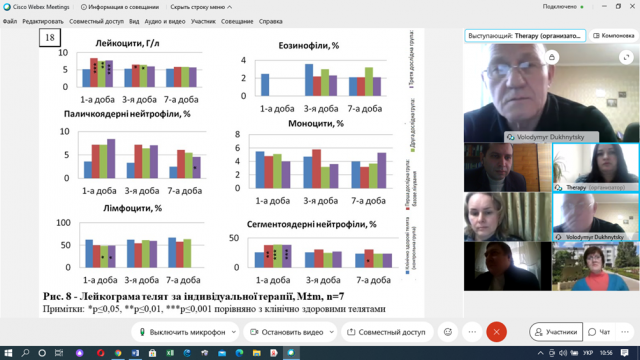Open the Компоновка layout options
This screenshot has width=640, height=360.
click(x=613, y=36)
